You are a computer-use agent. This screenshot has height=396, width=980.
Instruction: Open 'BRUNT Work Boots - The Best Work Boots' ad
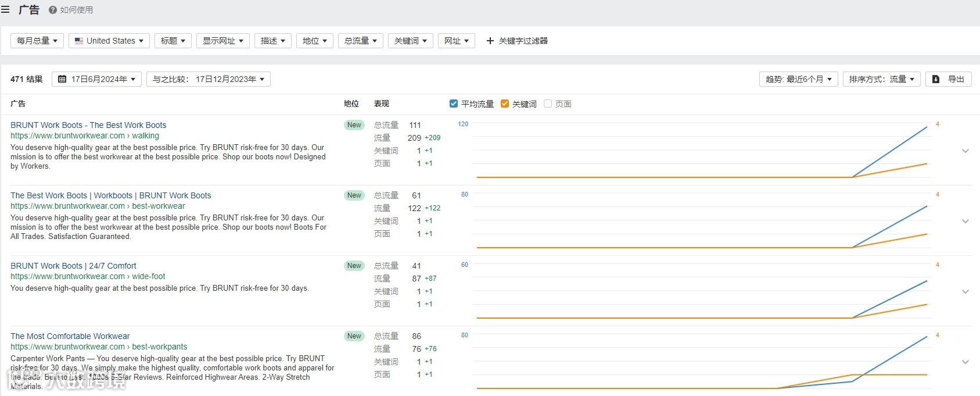click(88, 125)
